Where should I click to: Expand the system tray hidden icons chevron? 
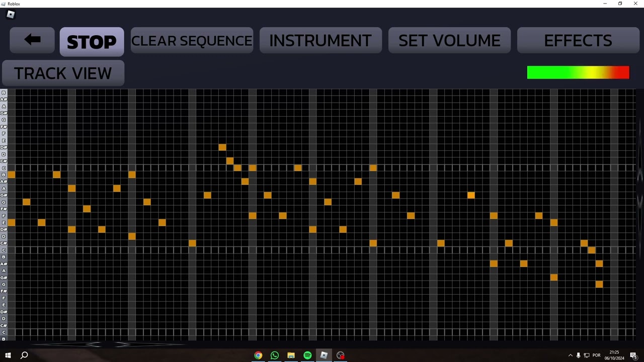(570, 355)
